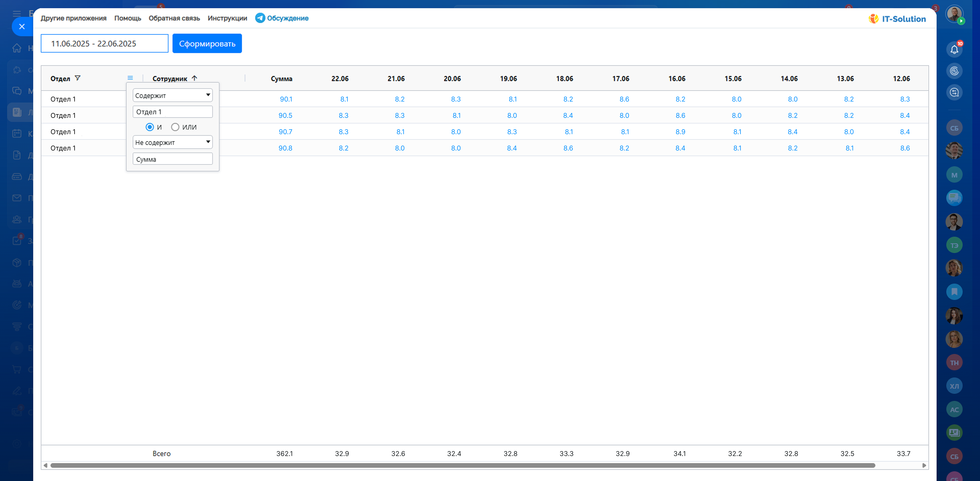Open the notifications bell icon

[954, 49]
